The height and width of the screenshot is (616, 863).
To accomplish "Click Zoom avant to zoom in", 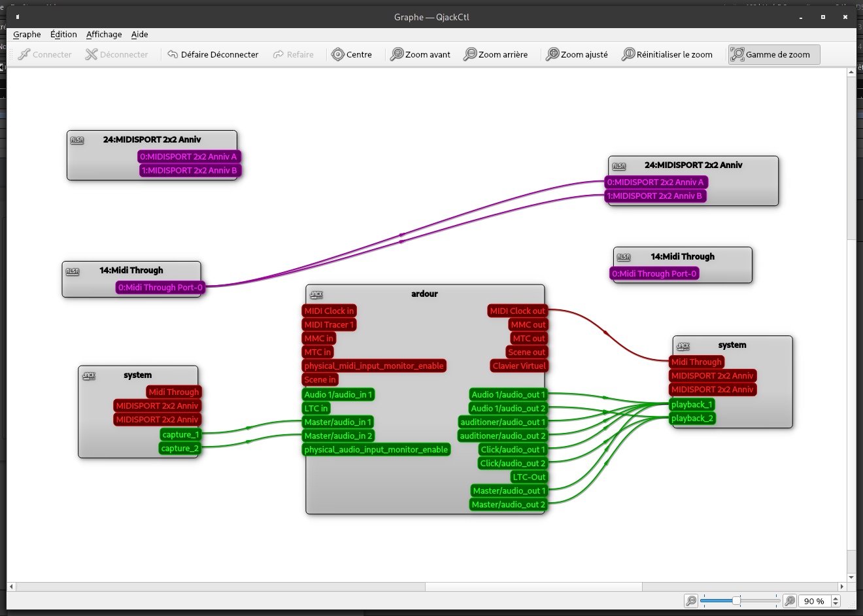I will (420, 54).
